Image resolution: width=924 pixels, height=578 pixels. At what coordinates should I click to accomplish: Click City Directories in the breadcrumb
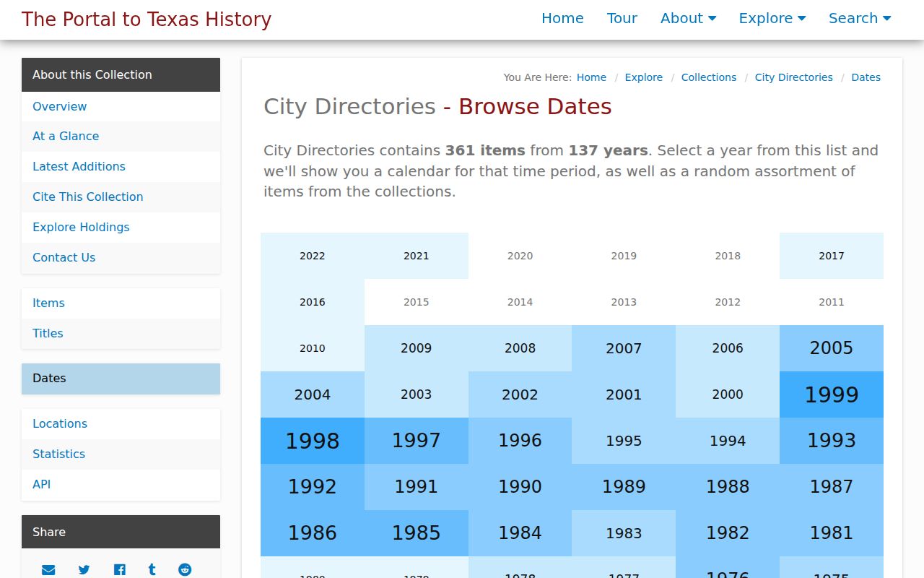(793, 77)
